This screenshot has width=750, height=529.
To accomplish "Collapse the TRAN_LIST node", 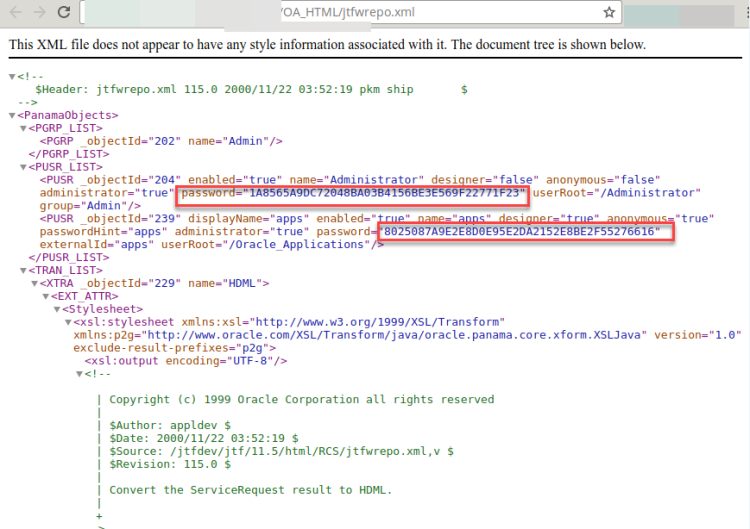I will pyautogui.click(x=23, y=270).
